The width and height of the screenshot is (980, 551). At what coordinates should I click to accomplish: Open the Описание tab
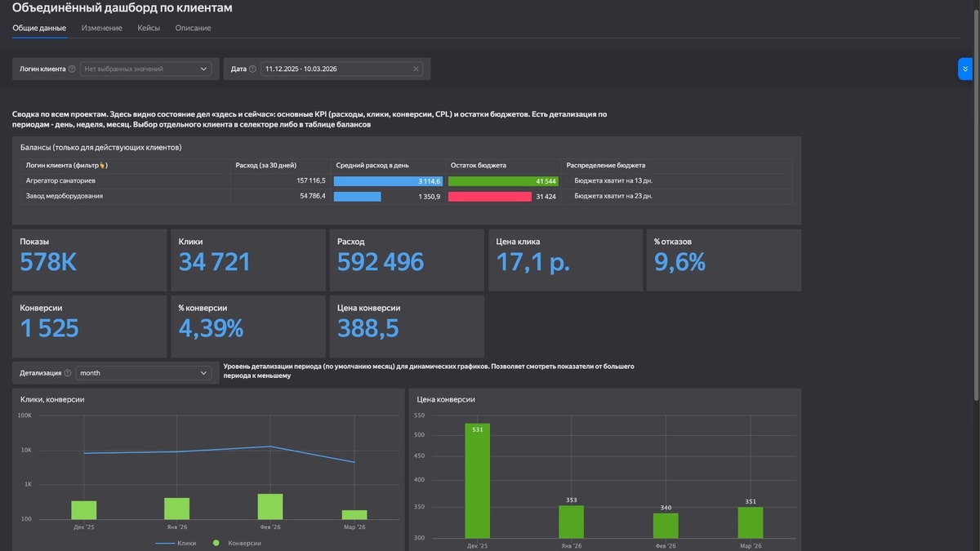coord(193,28)
